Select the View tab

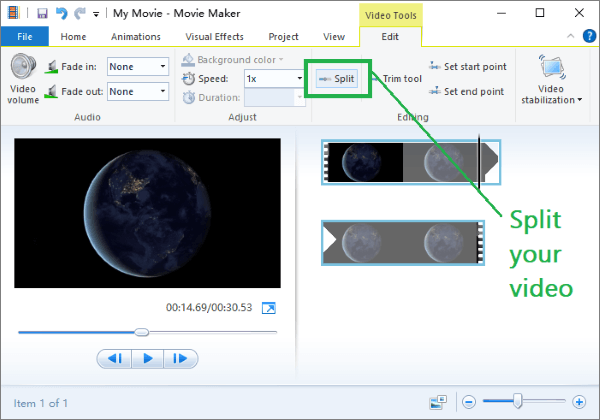[334, 37]
